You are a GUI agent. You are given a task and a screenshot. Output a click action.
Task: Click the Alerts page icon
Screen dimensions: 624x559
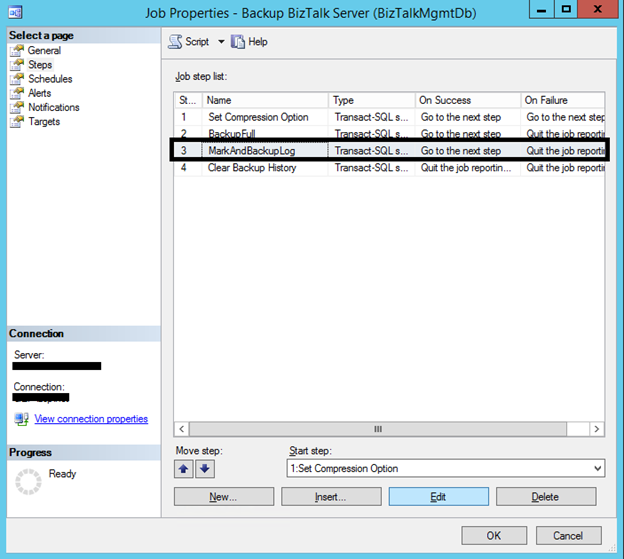[17, 93]
